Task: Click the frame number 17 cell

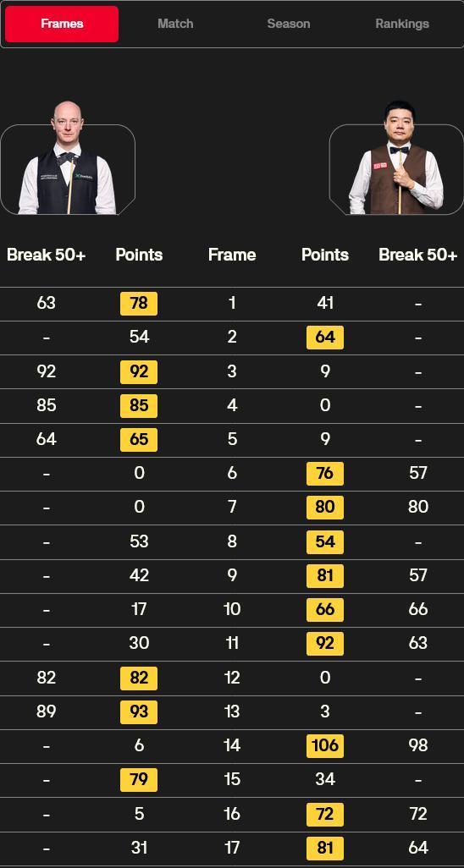Action: coord(232,848)
